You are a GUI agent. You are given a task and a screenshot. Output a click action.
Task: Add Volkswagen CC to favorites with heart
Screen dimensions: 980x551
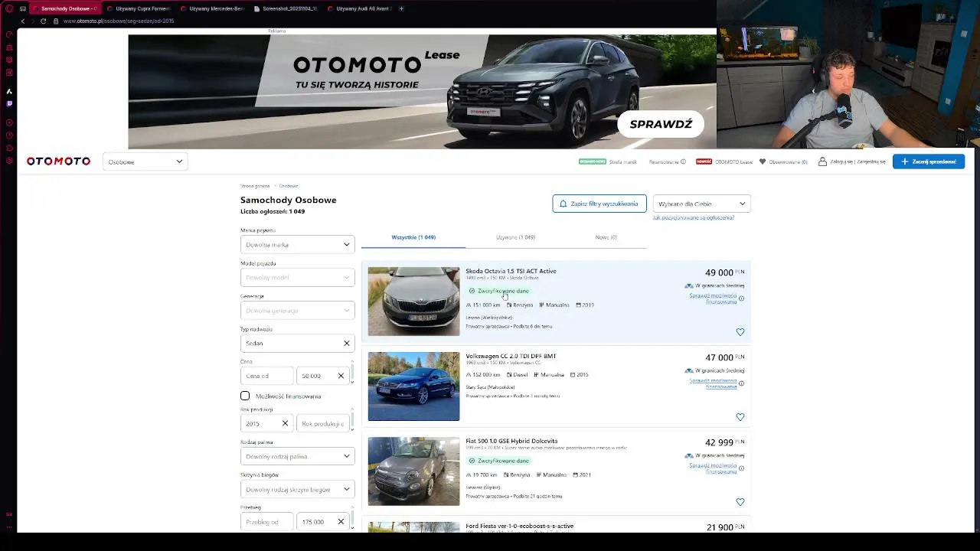pyautogui.click(x=740, y=417)
